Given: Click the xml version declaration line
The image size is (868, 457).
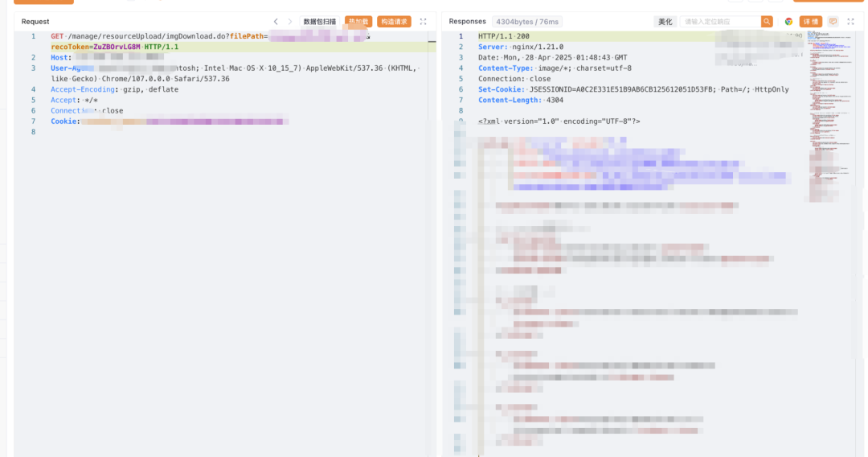Looking at the screenshot, I should [x=559, y=121].
